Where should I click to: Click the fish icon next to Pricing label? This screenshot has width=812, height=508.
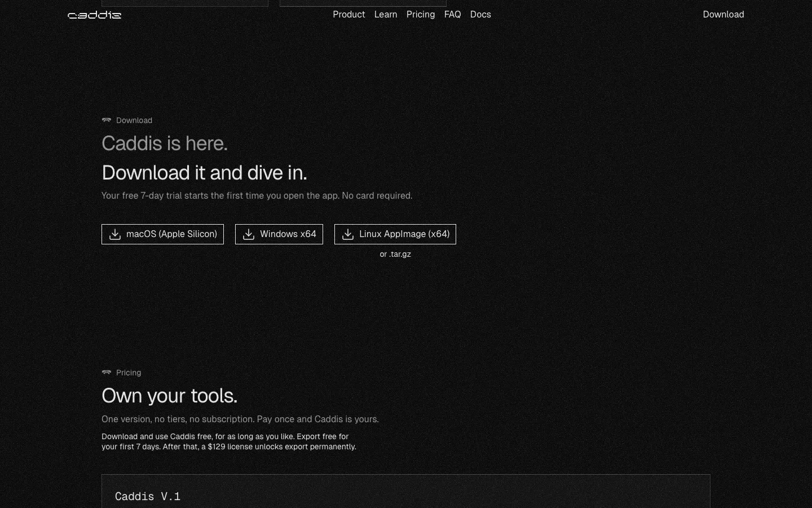107,372
